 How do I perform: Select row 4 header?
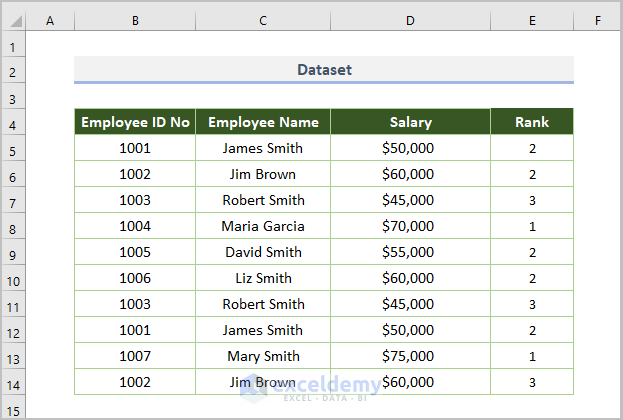tap(14, 123)
